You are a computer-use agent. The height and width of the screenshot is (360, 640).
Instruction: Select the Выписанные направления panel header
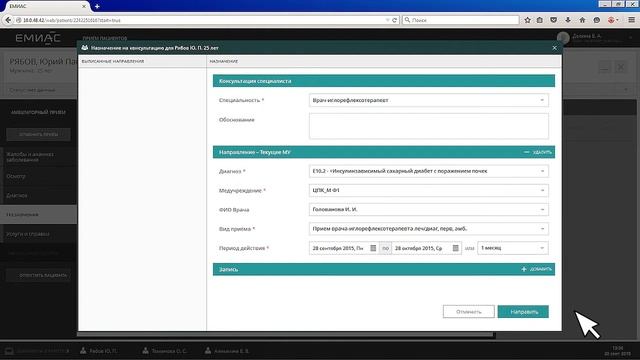pos(113,61)
